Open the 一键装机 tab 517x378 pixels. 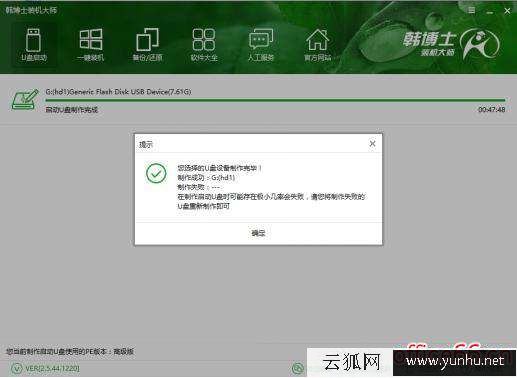point(90,45)
